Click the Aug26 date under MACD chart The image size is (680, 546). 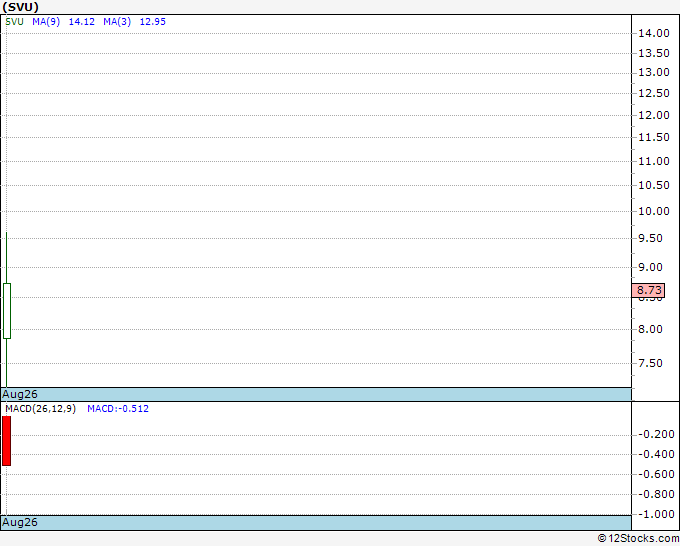pos(20,522)
